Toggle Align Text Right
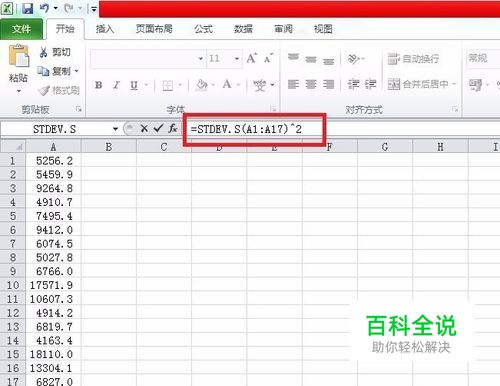500x386 pixels. (x=328, y=84)
